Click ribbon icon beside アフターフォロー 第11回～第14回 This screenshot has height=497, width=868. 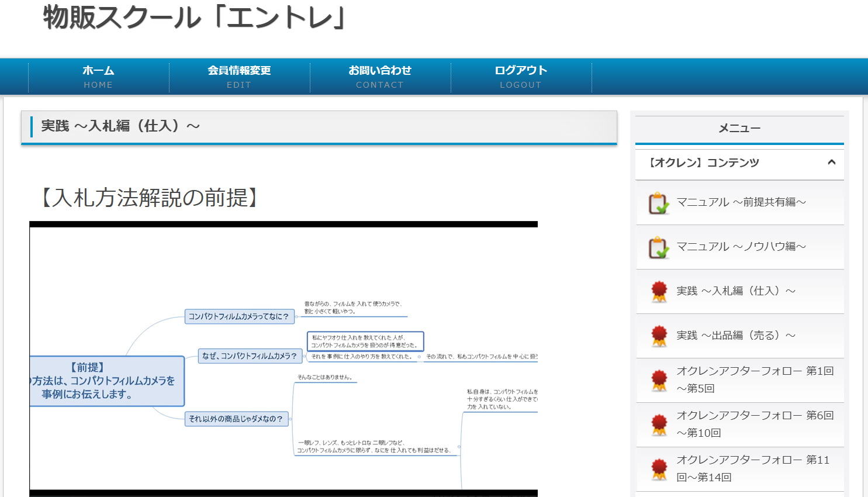(x=659, y=470)
